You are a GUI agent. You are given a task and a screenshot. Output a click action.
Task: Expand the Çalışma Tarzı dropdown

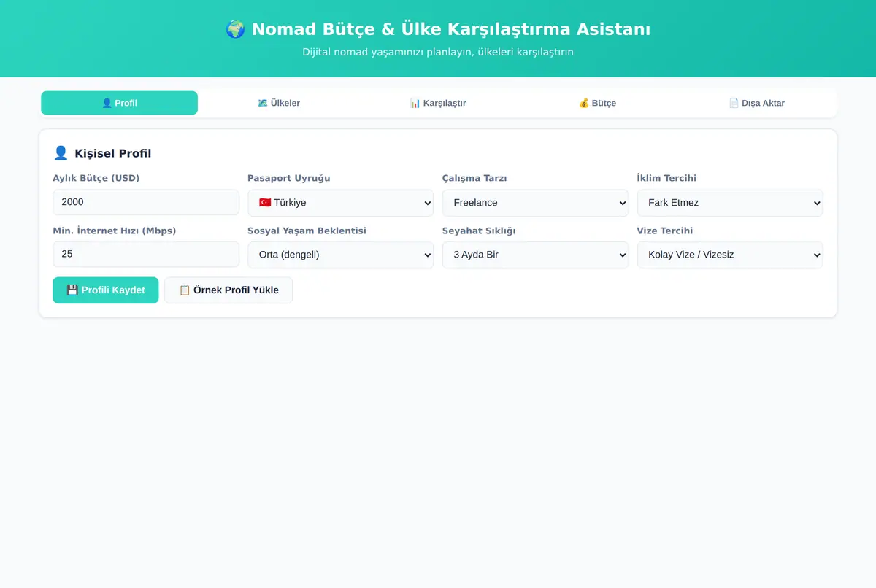(535, 203)
